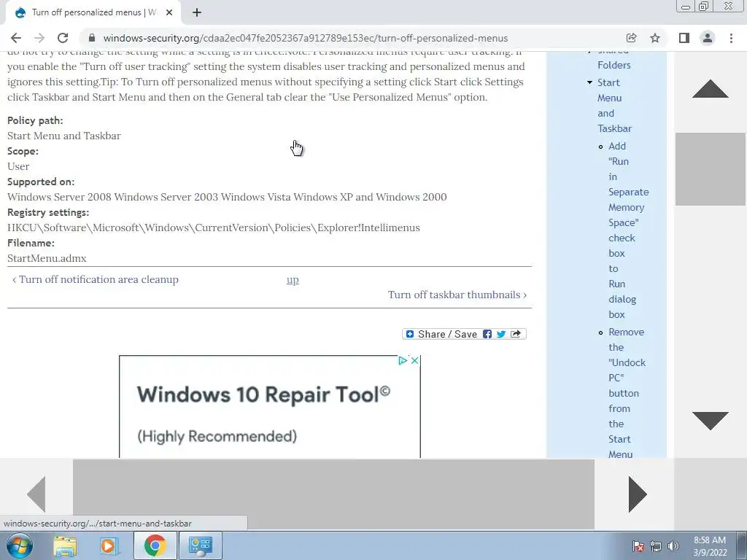Share on Facebook icon
The width and height of the screenshot is (747, 560).
pos(487,334)
